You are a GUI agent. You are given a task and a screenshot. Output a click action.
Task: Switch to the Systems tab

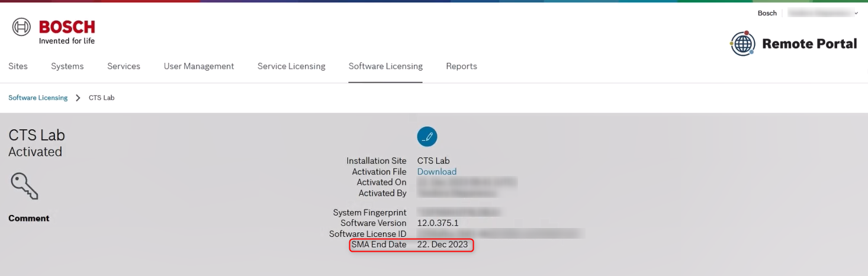tap(67, 66)
